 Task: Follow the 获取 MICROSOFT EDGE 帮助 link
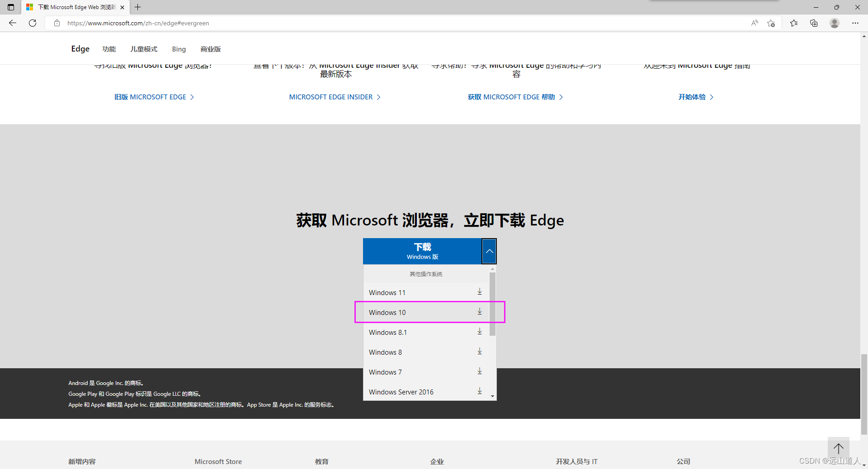tap(515, 97)
